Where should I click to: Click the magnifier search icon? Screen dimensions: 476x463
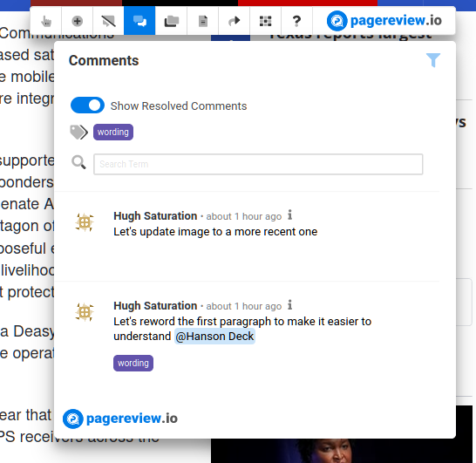tap(78, 162)
